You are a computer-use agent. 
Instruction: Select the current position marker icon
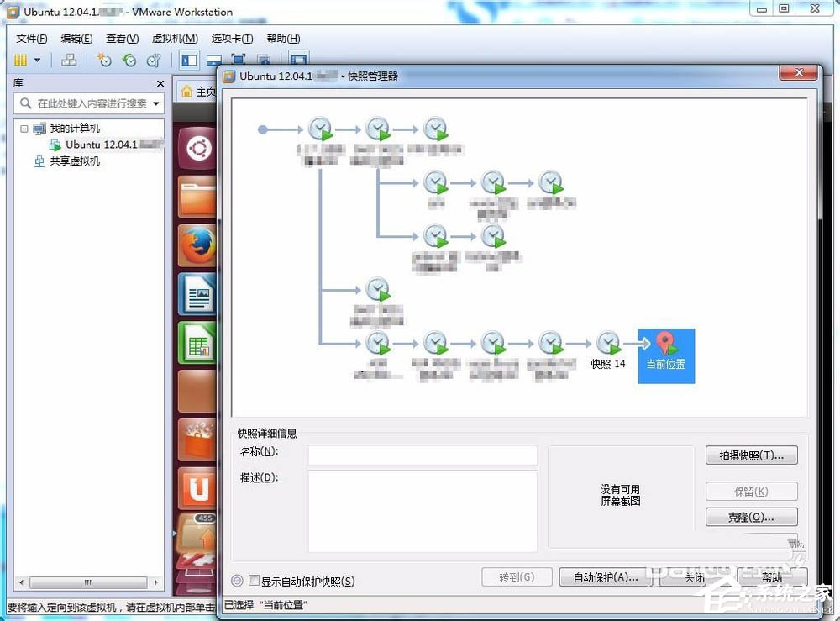(665, 345)
